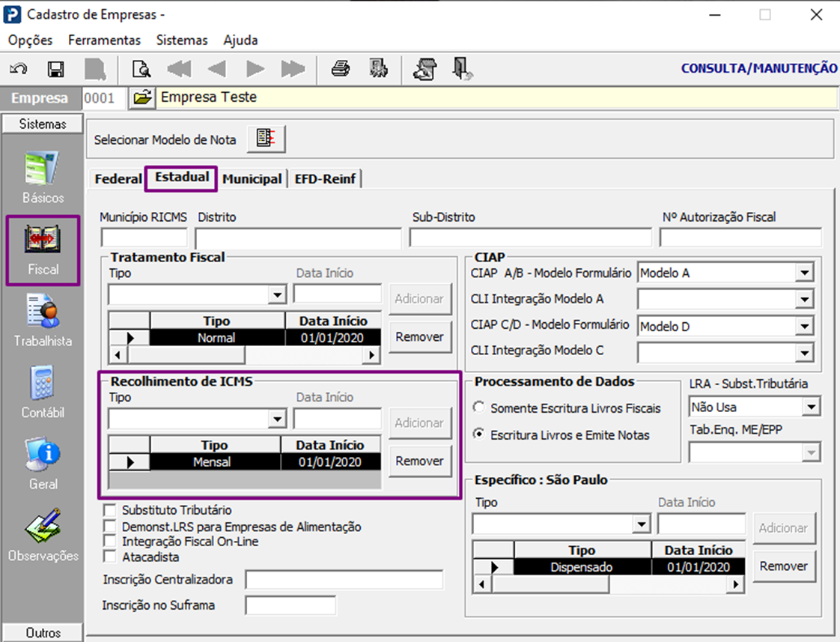The width and height of the screenshot is (840, 642).
Task: Expand Tratamento Fiscal Tipo dropdown
Action: point(277,294)
